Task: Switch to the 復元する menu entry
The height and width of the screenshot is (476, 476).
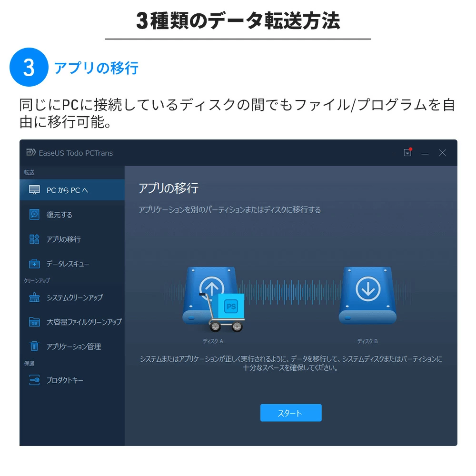Action: [x=72, y=215]
